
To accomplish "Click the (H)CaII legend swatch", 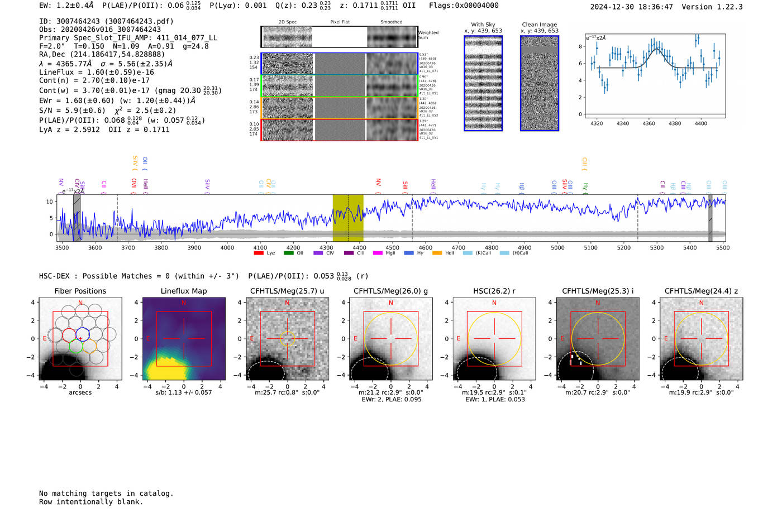I will coord(504,253).
